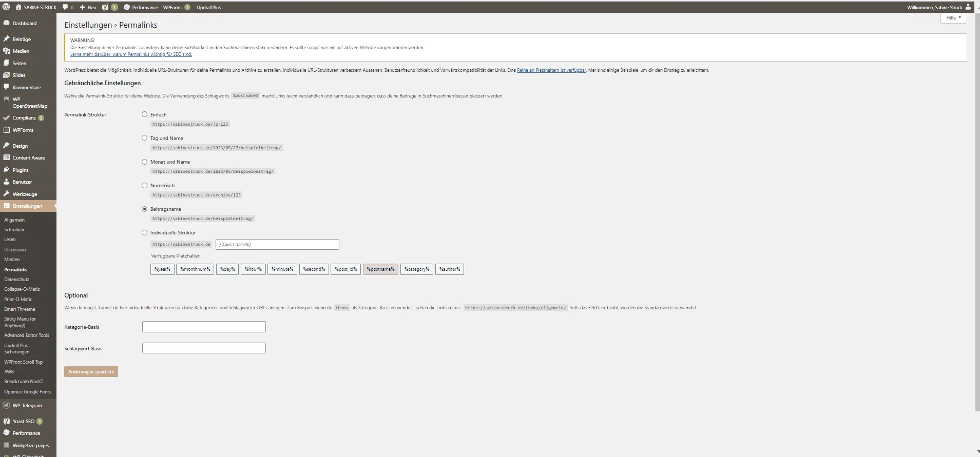
Task: Open the WP OpenStreetMap icon
Action: (x=7, y=99)
